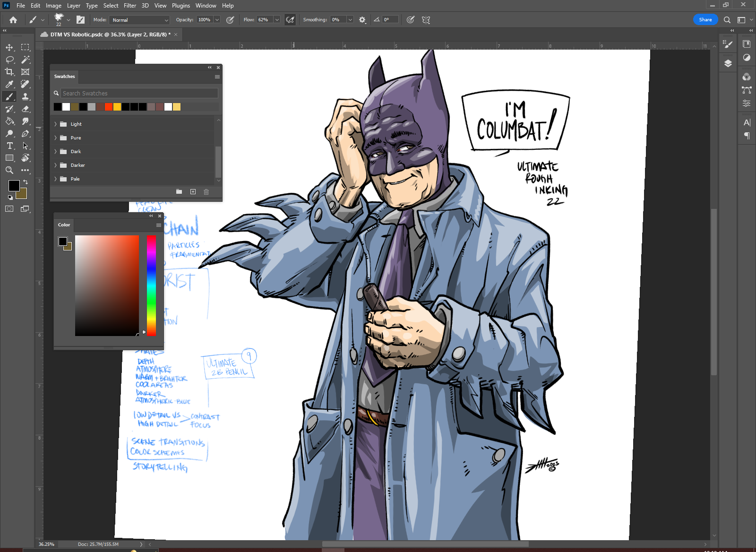The width and height of the screenshot is (756, 552).
Task: Open the Paragraph panel icon
Action: coord(747,136)
